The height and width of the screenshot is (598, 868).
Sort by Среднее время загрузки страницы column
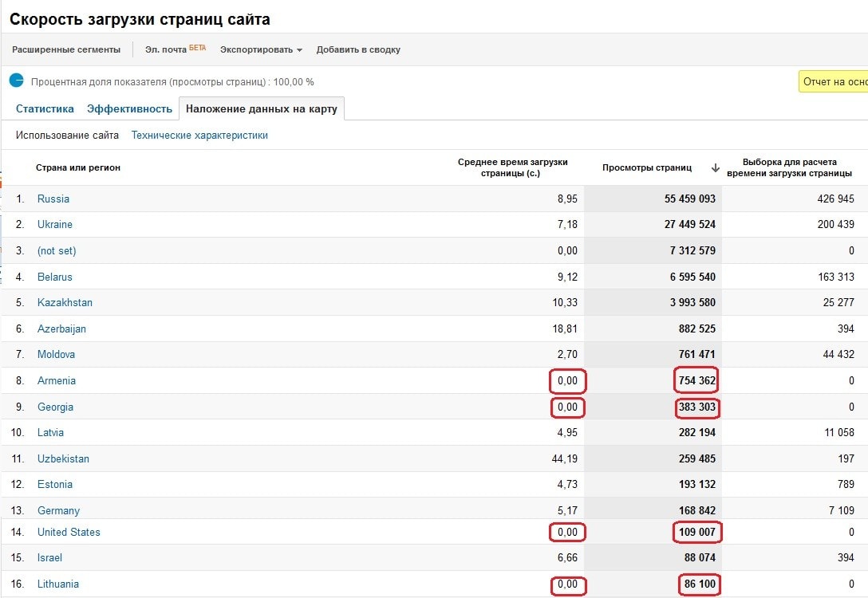512,167
